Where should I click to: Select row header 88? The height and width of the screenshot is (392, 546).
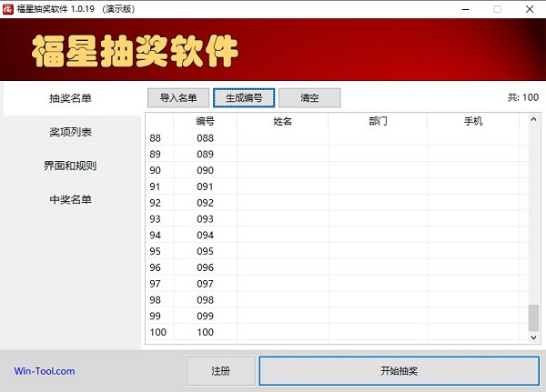159,138
